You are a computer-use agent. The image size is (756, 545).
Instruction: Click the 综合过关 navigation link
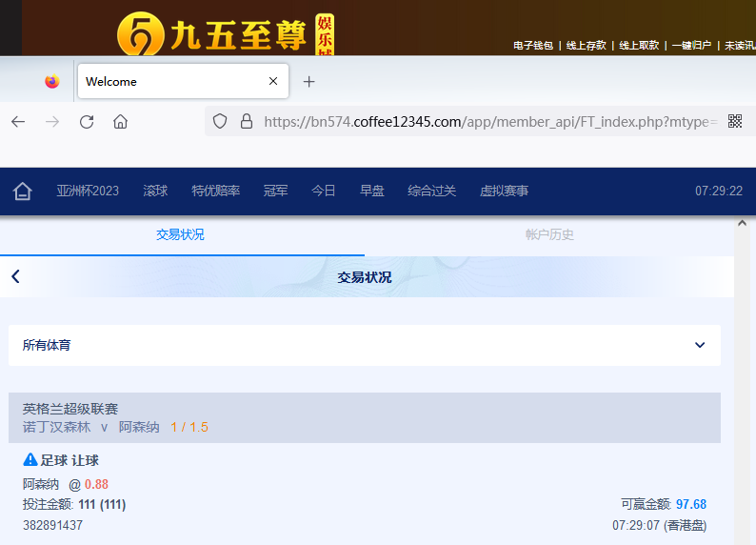pos(431,192)
